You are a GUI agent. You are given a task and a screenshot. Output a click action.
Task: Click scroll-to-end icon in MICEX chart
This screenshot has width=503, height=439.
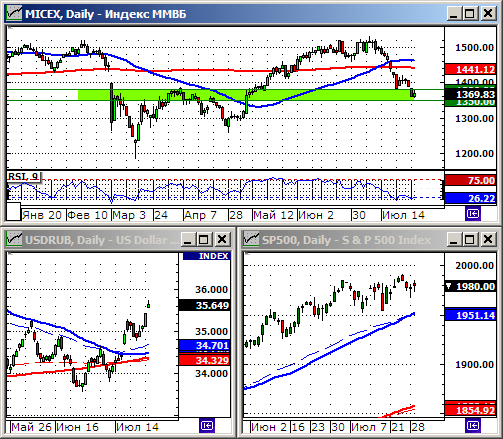click(473, 214)
